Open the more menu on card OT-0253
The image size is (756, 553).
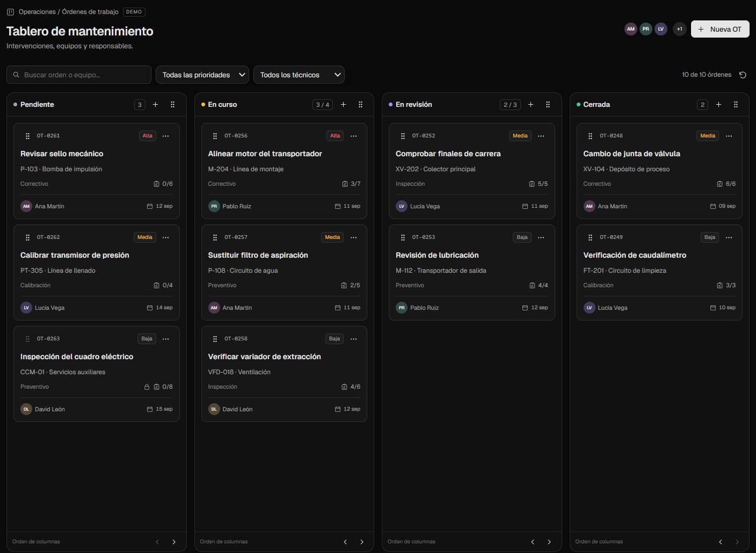[x=541, y=237]
